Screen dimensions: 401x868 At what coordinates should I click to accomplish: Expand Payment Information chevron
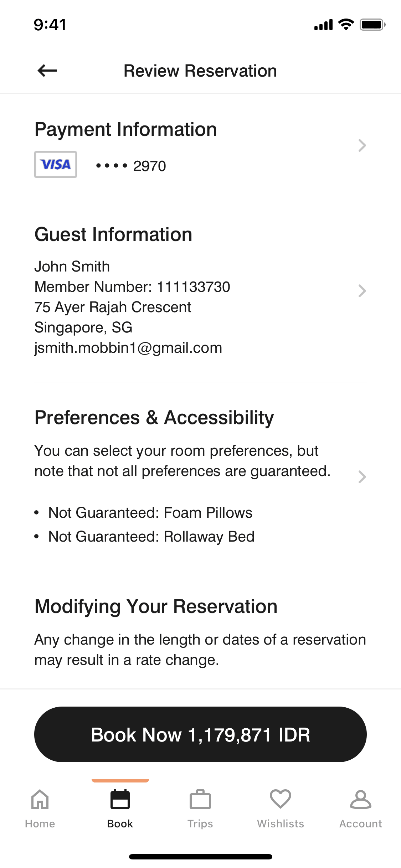[362, 145]
